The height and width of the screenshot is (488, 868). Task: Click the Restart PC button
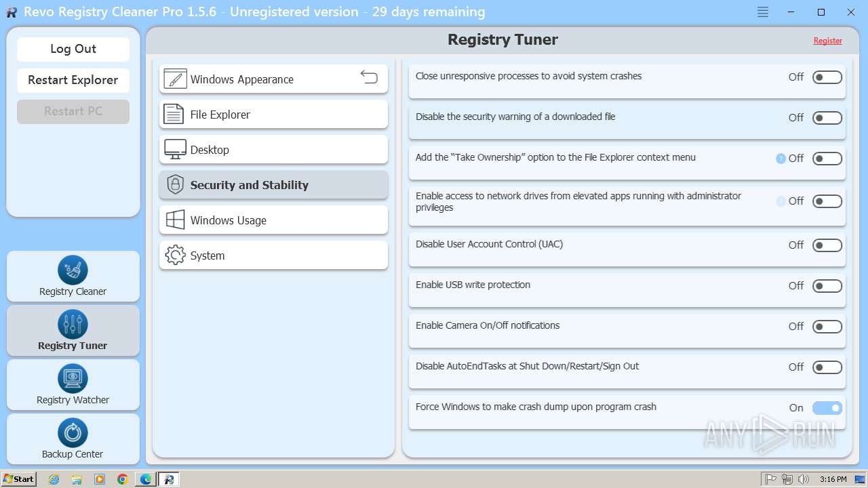(73, 111)
